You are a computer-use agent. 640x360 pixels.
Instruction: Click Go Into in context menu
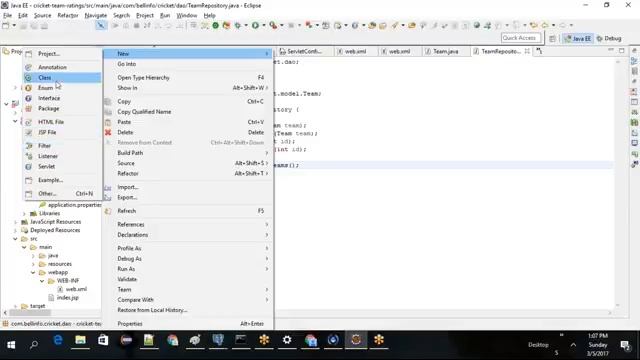pyautogui.click(x=188, y=64)
